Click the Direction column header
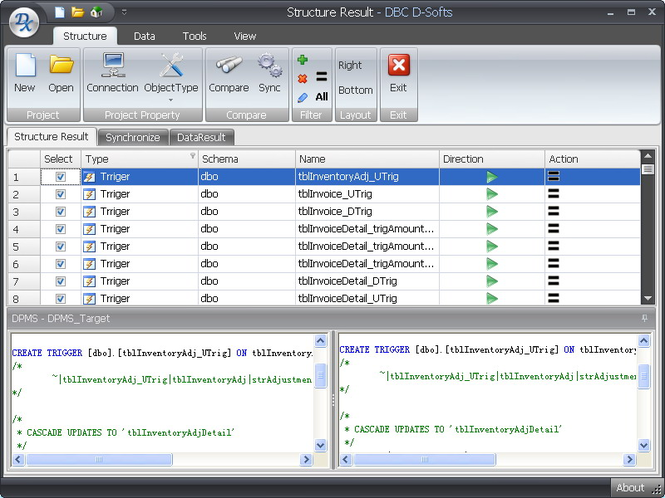The width and height of the screenshot is (665, 498). click(492, 159)
